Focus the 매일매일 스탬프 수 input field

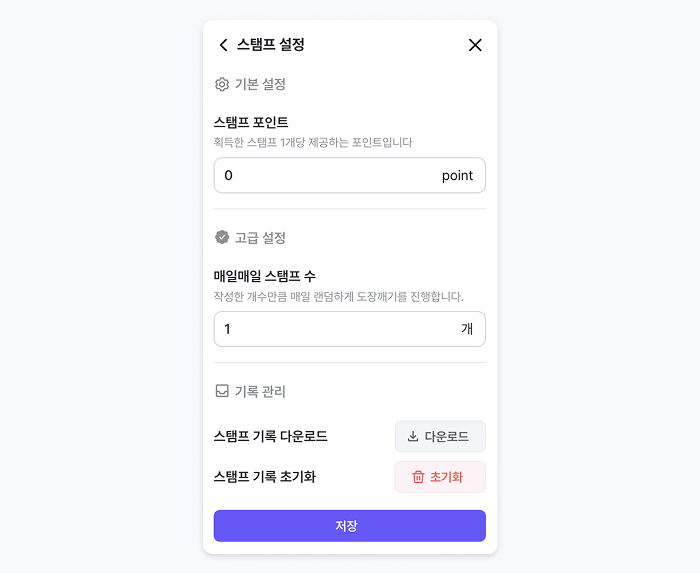click(x=330, y=329)
